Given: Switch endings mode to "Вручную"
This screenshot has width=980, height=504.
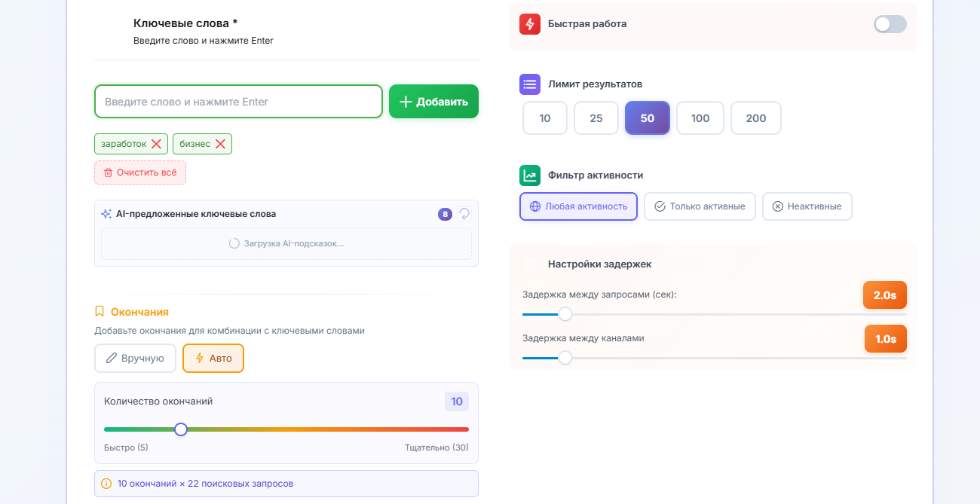Looking at the screenshot, I should pyautogui.click(x=135, y=359).
